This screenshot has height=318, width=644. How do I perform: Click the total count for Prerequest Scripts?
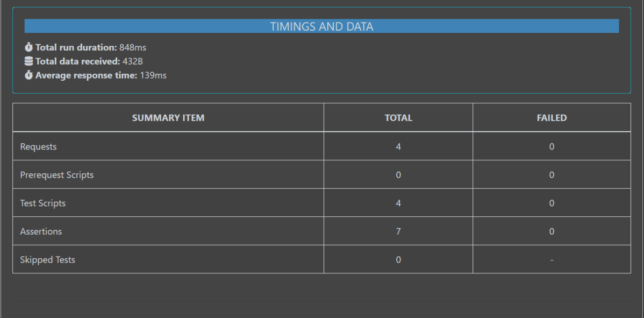[398, 175]
